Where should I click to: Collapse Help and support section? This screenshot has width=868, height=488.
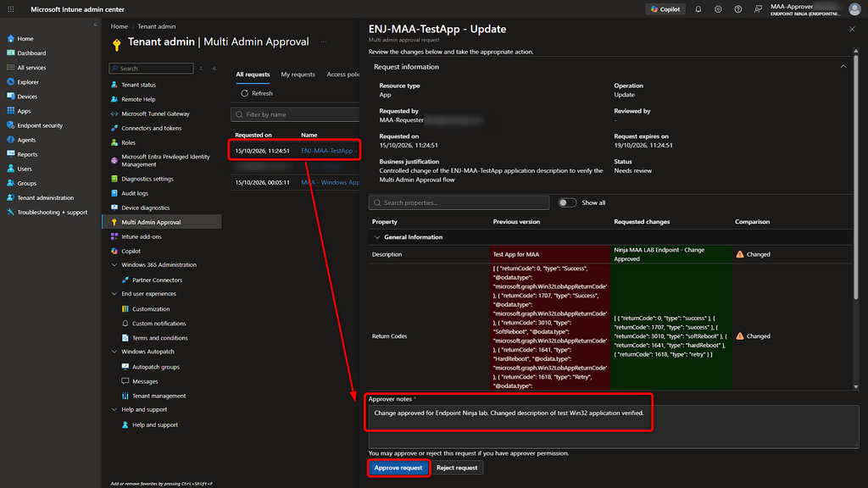point(114,409)
